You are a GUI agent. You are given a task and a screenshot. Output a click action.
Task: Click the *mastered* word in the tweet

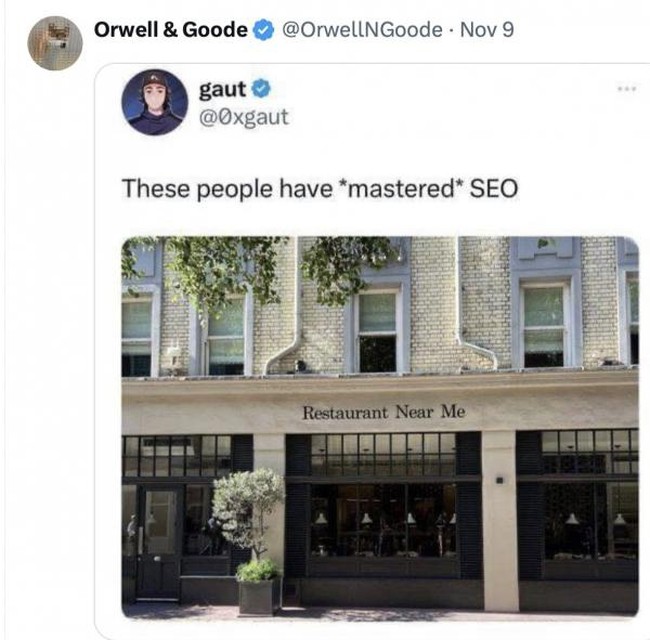(x=400, y=189)
